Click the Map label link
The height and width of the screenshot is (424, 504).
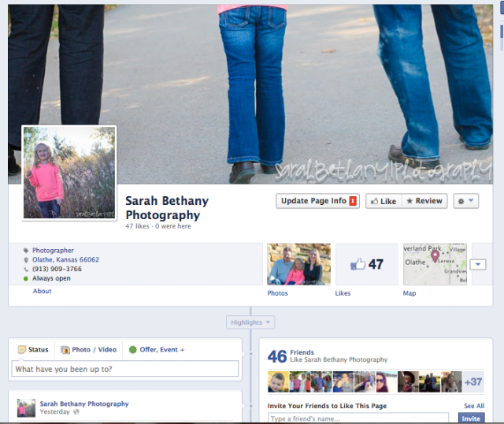409,293
